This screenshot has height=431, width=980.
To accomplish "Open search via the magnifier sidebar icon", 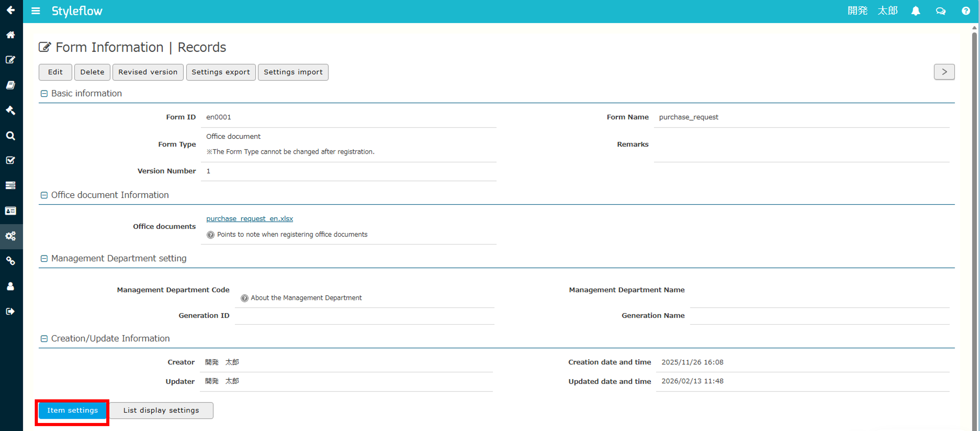I will [x=11, y=136].
